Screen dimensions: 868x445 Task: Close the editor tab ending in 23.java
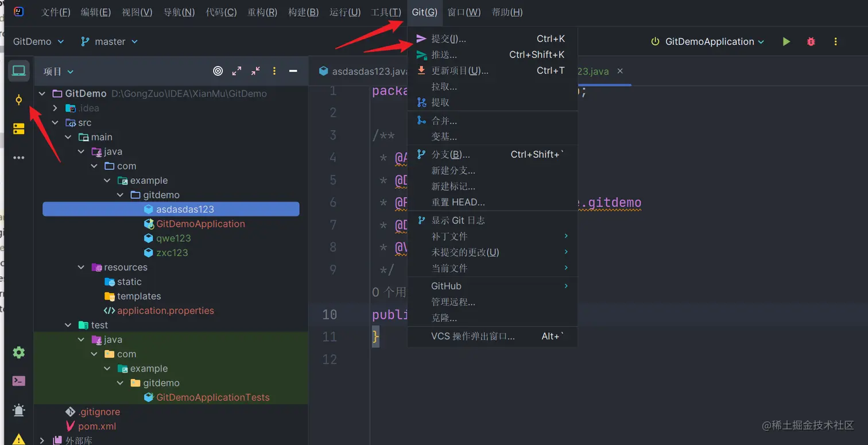(620, 71)
